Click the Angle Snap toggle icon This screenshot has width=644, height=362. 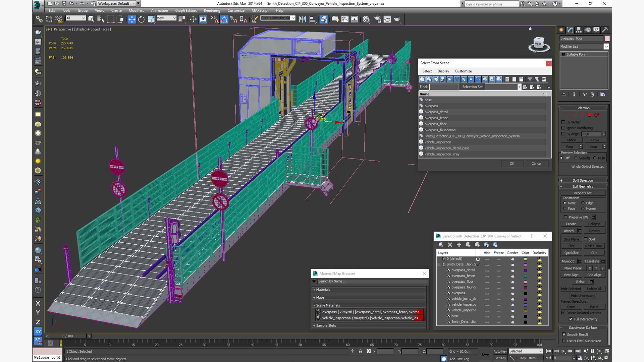[x=224, y=19]
